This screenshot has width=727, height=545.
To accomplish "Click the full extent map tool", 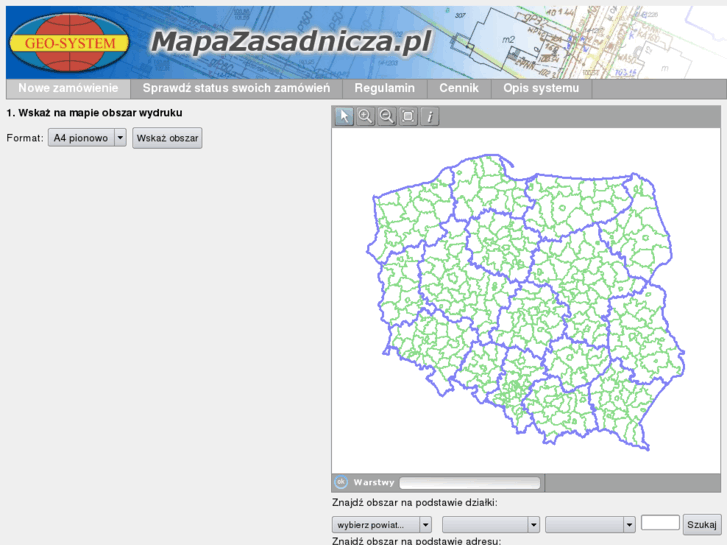I will coord(408,116).
